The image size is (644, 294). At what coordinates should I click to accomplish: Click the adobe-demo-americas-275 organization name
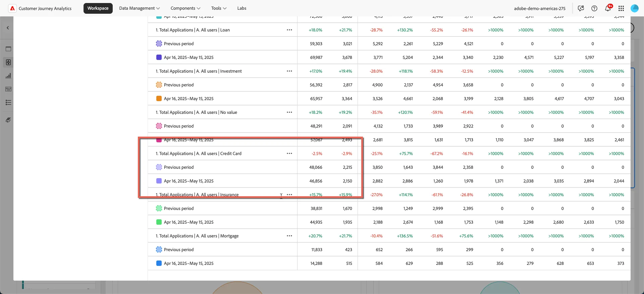pyautogui.click(x=540, y=8)
